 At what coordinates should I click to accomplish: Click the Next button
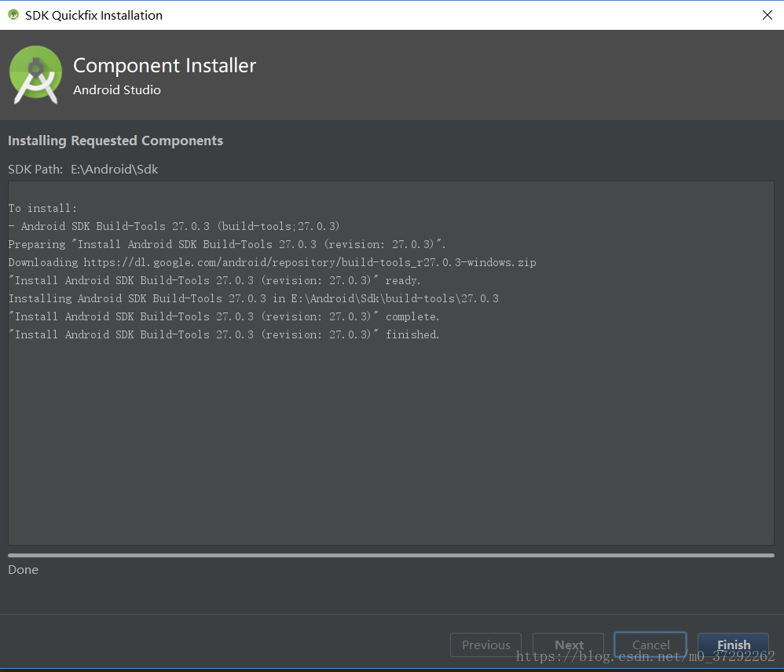(569, 645)
